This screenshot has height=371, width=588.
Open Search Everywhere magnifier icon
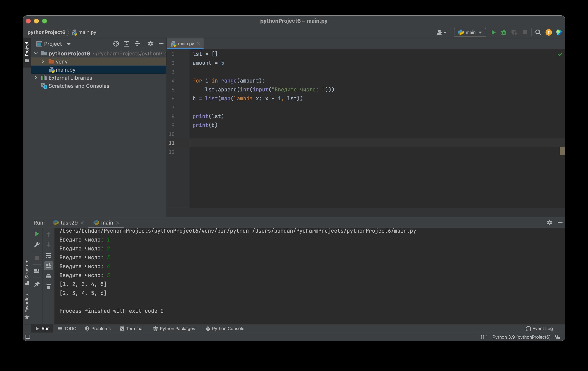click(538, 32)
